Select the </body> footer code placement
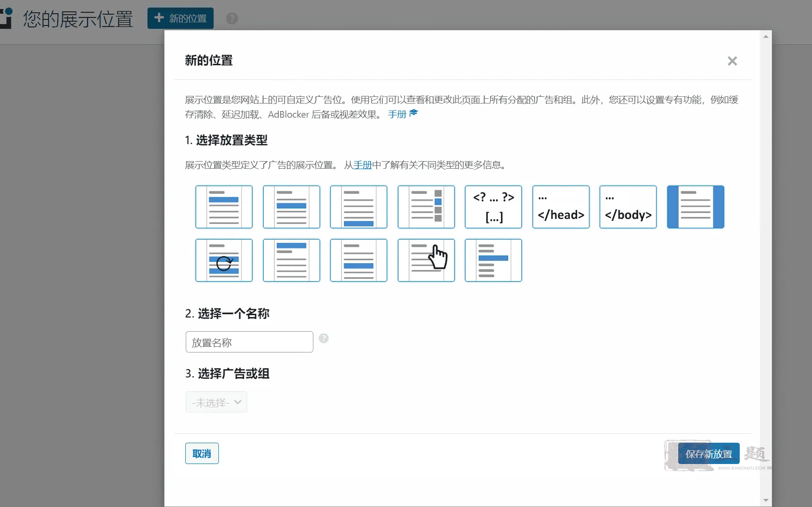This screenshot has width=812, height=507. (x=628, y=207)
